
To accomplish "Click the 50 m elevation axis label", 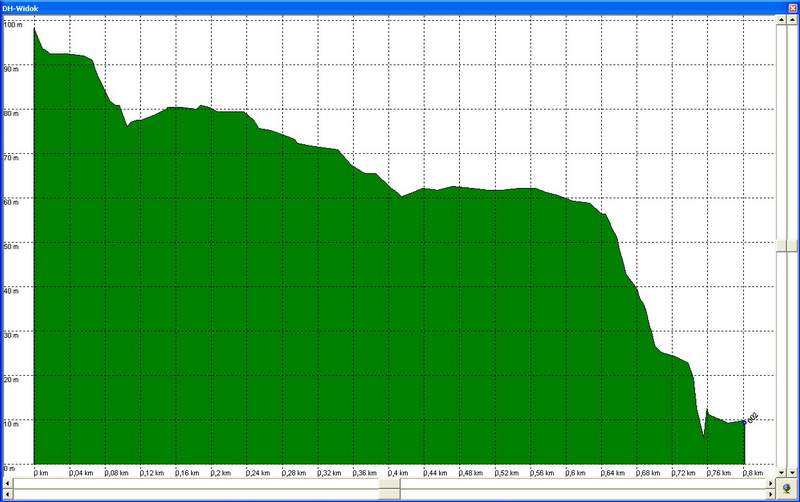I will [13, 244].
